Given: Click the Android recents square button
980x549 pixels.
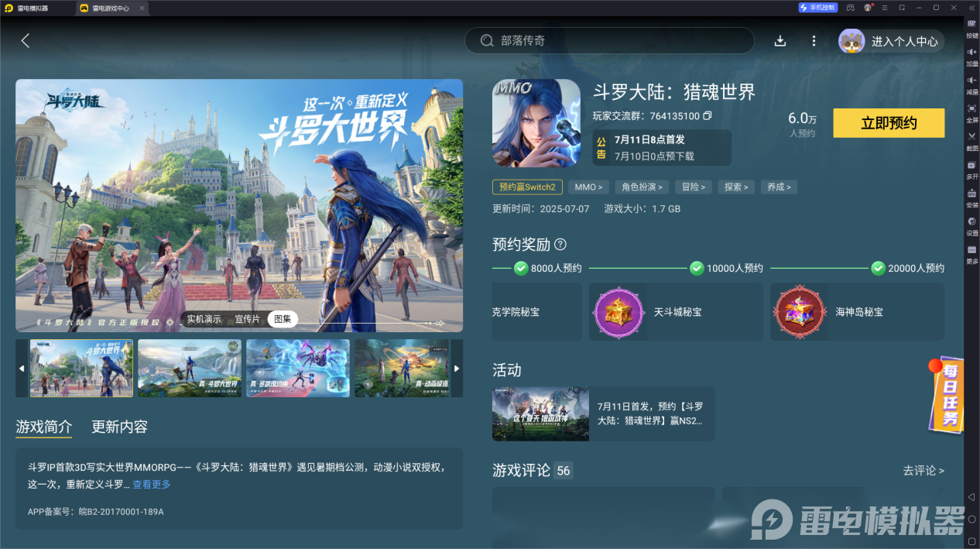Looking at the screenshot, I should coord(971,540).
